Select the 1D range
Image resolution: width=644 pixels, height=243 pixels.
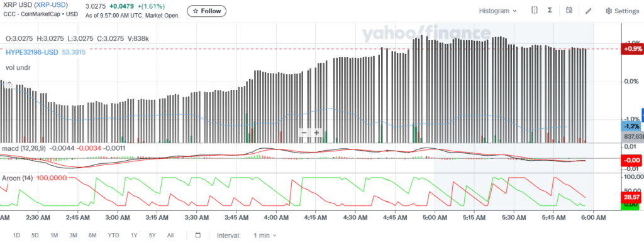(16, 235)
